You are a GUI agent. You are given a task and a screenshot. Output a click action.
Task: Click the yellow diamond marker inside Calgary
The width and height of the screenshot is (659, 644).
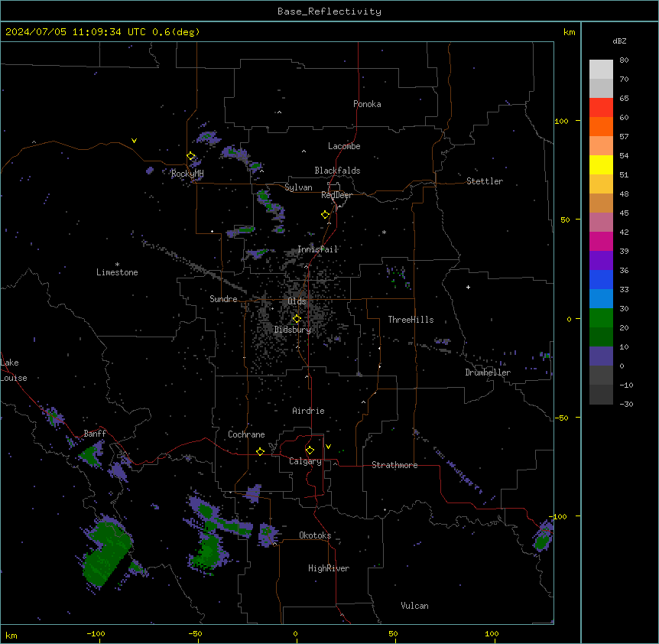[x=310, y=450]
